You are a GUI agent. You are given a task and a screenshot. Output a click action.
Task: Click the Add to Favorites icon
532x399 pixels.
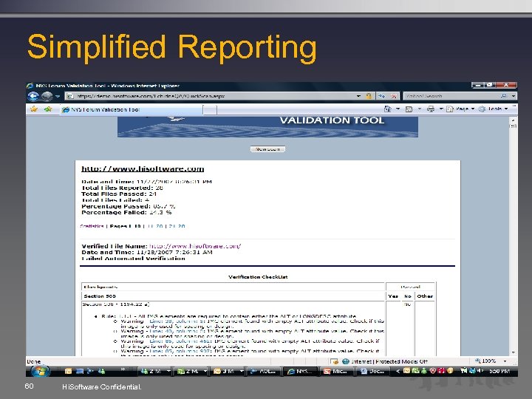(48, 109)
